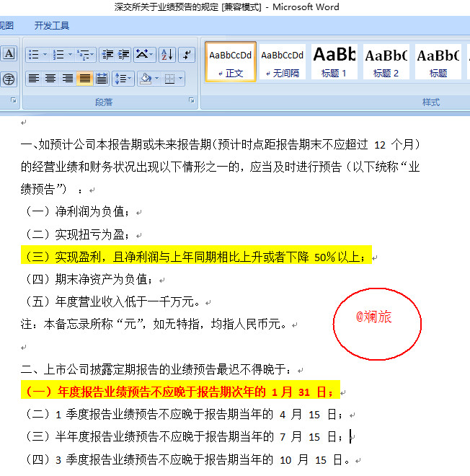This screenshot has height=476, width=470.
Task: Apply the 标题 2 style
Action: pos(386,62)
